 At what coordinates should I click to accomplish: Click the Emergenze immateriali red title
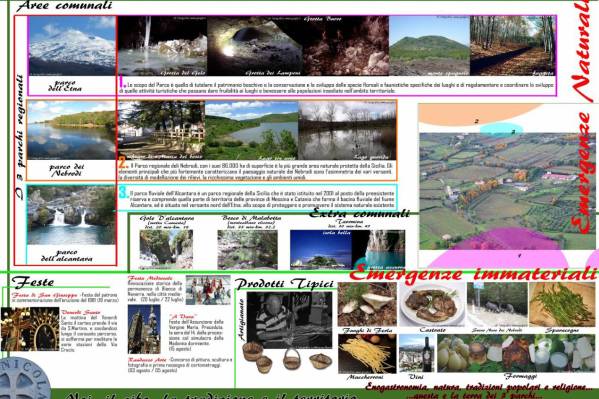473,274
